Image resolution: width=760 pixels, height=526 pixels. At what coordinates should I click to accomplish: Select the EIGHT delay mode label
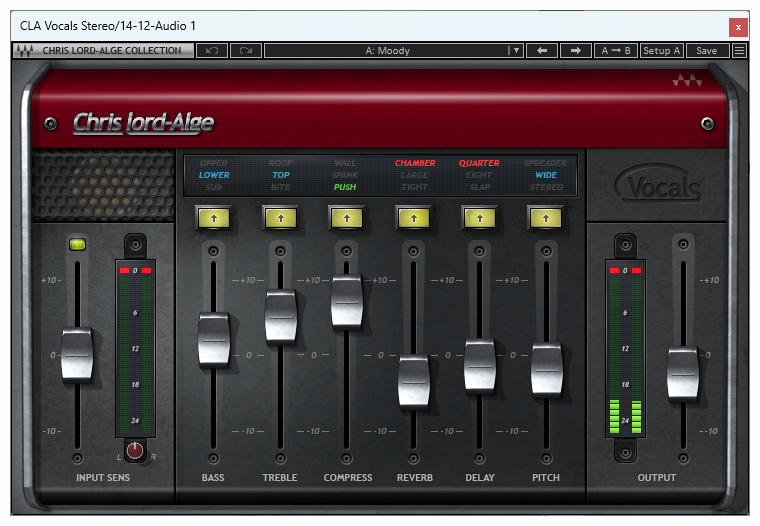pyautogui.click(x=479, y=175)
